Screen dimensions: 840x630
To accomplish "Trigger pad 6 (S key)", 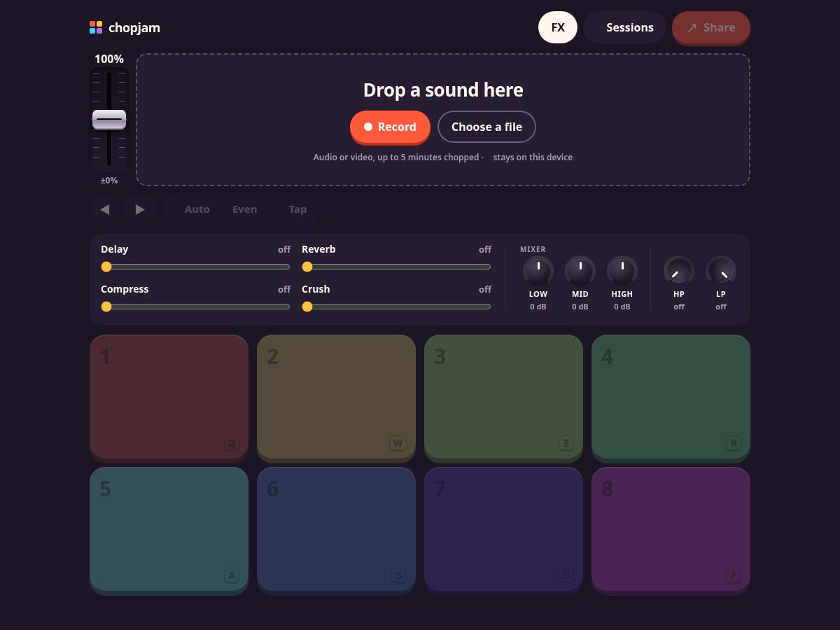I will pos(336,529).
